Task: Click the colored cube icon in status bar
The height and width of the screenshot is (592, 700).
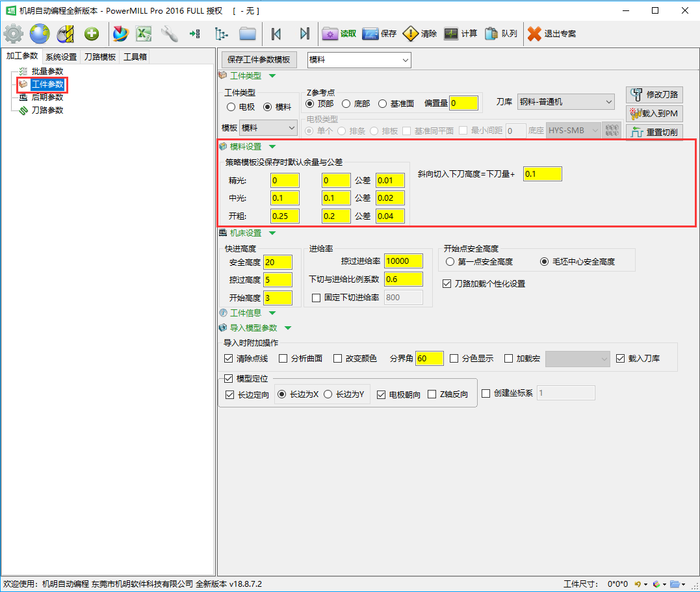Action: pyautogui.click(x=656, y=584)
